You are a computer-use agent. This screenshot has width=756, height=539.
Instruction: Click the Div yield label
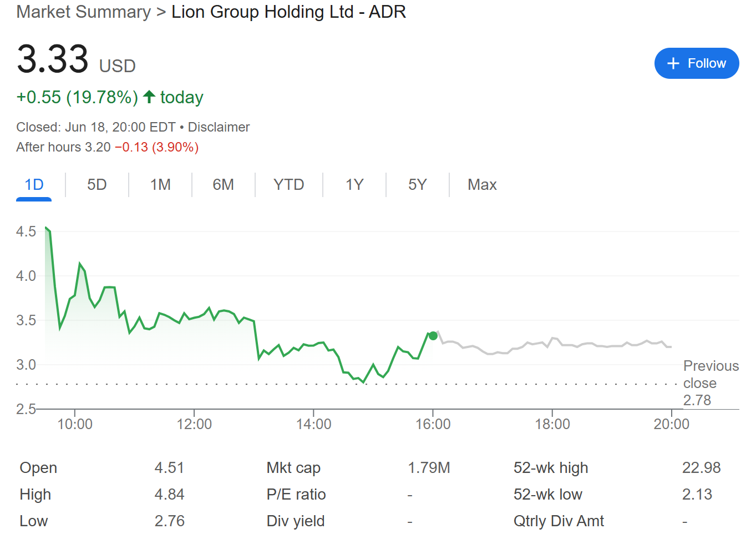tap(296, 521)
